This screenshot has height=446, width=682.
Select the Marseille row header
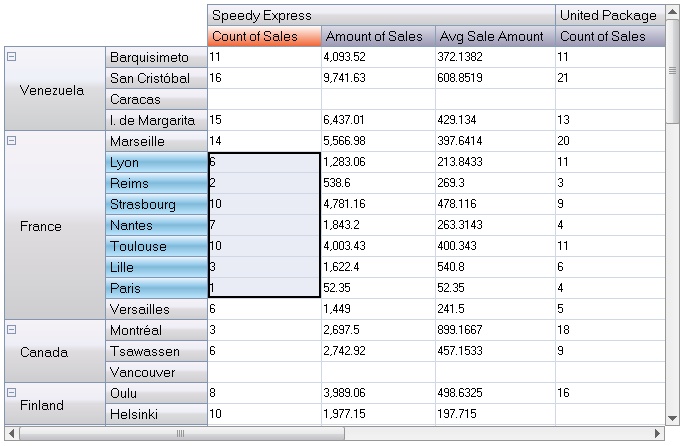click(155, 142)
